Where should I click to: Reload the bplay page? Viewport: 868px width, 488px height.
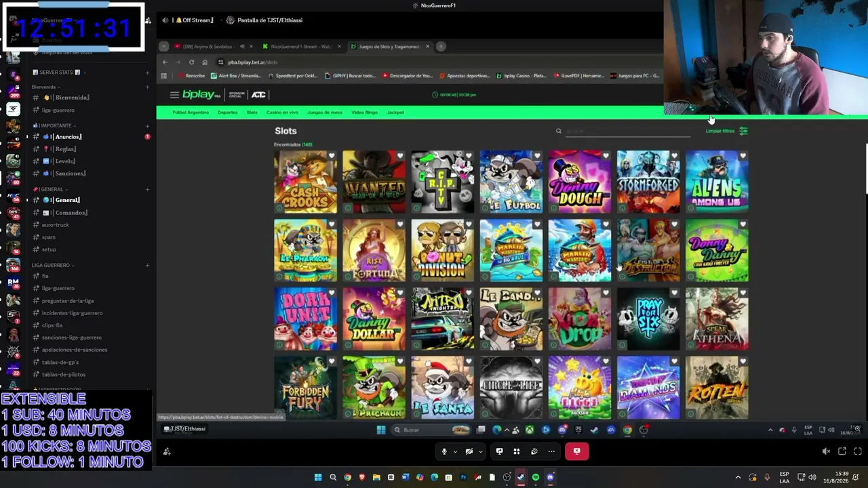coord(191,62)
